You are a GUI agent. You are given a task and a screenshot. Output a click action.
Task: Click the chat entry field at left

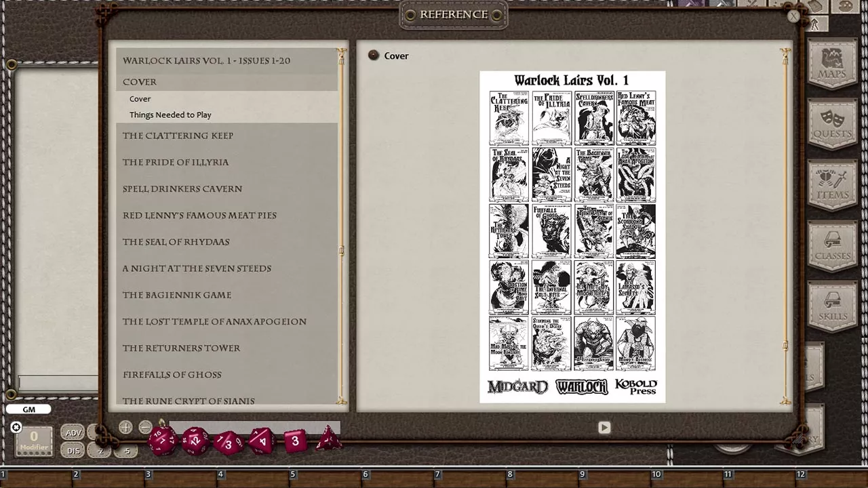point(58,383)
